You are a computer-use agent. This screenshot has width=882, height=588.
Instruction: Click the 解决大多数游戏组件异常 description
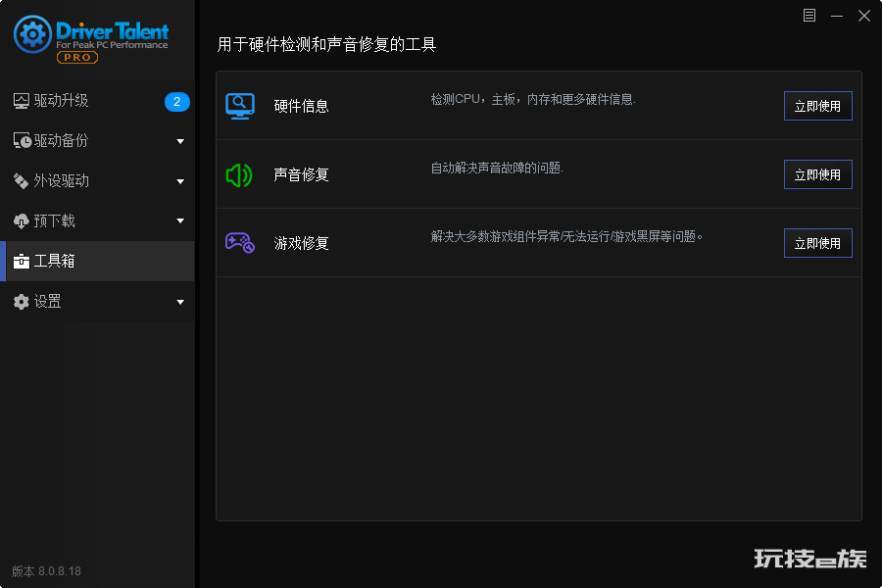coord(567,236)
